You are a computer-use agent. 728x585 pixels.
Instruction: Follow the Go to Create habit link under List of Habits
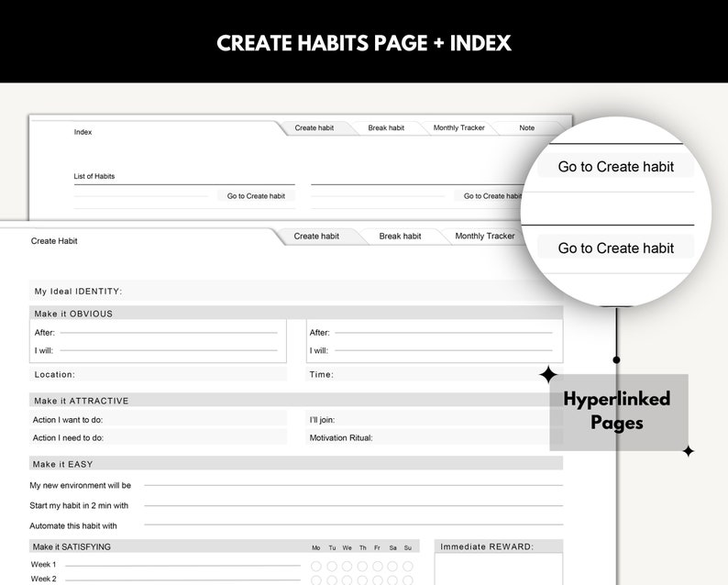point(256,196)
